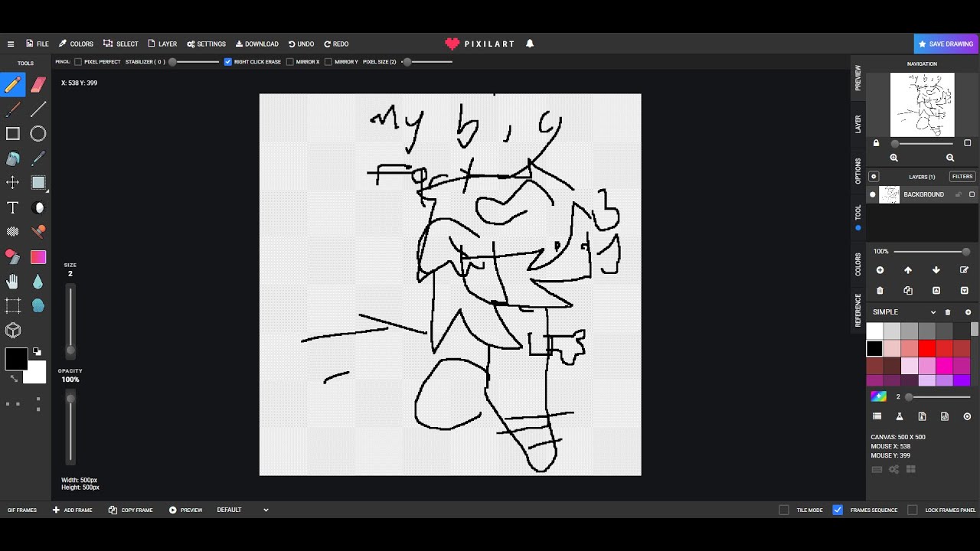Viewport: 980px width, 551px height.
Task: Move the layer up
Action: pos(908,270)
